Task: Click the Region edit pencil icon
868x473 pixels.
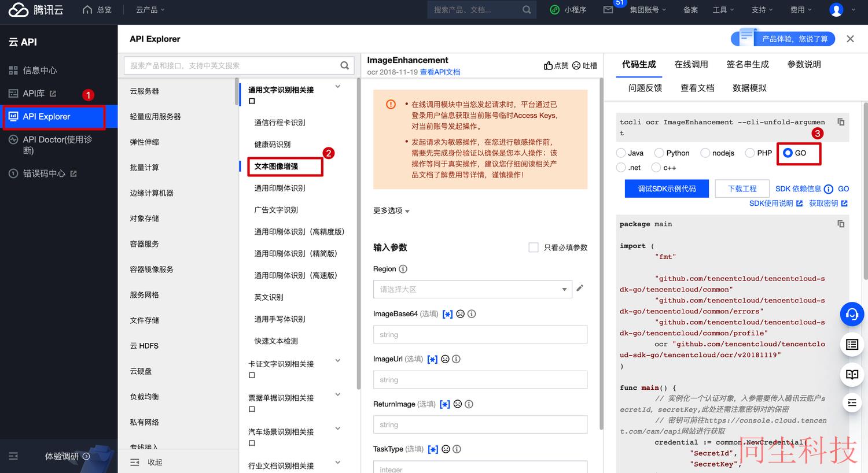Action: pyautogui.click(x=580, y=287)
